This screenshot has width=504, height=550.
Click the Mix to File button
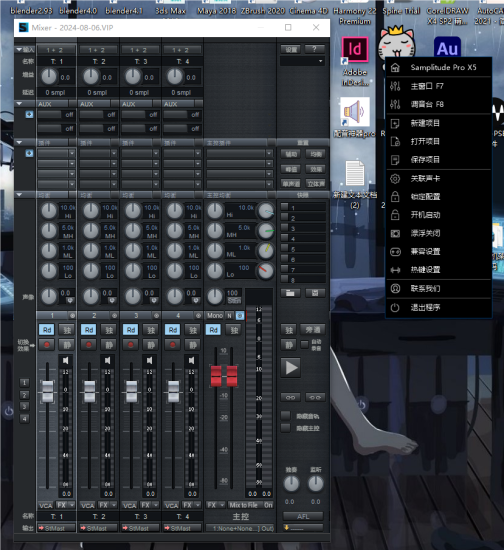click(243, 505)
